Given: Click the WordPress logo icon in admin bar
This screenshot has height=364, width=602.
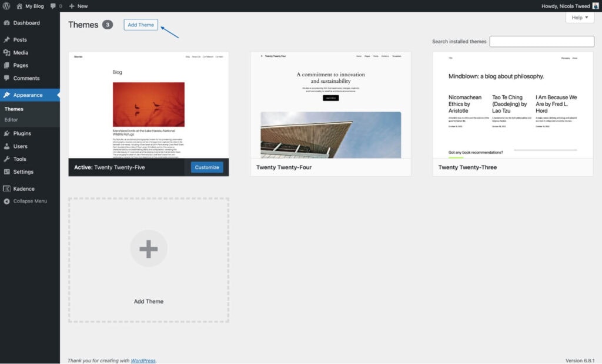Looking at the screenshot, I should pyautogui.click(x=6, y=6).
